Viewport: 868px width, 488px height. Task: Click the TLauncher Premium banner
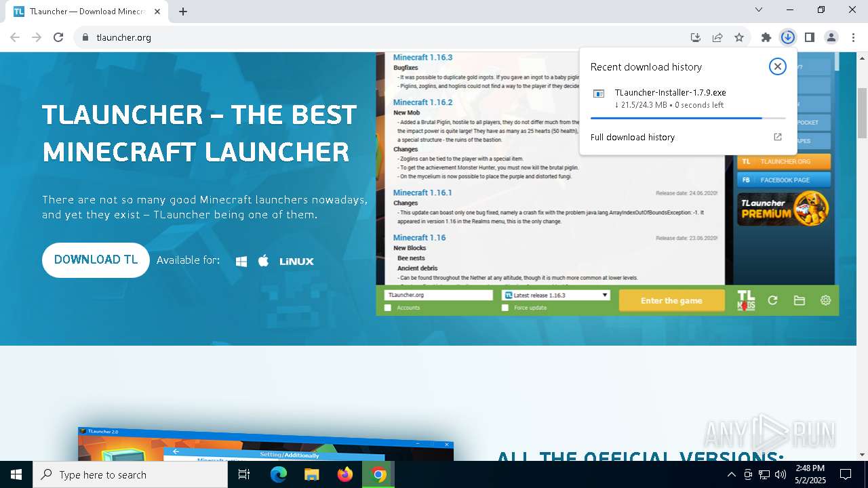[x=784, y=208]
